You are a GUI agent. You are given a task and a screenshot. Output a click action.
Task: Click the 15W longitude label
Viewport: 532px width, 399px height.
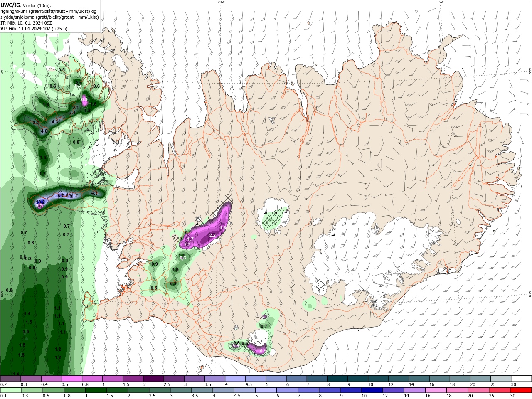pos(440,2)
